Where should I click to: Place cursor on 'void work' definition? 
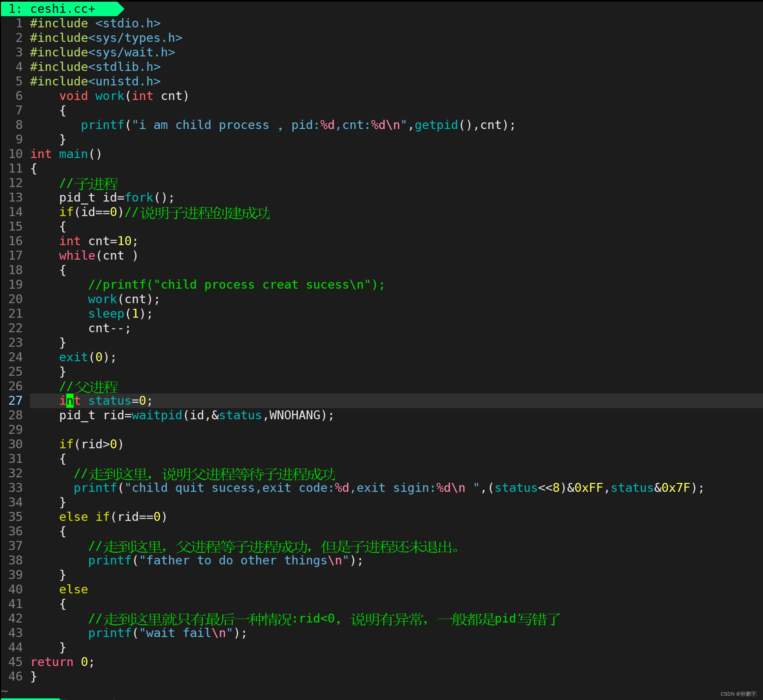tap(110, 96)
